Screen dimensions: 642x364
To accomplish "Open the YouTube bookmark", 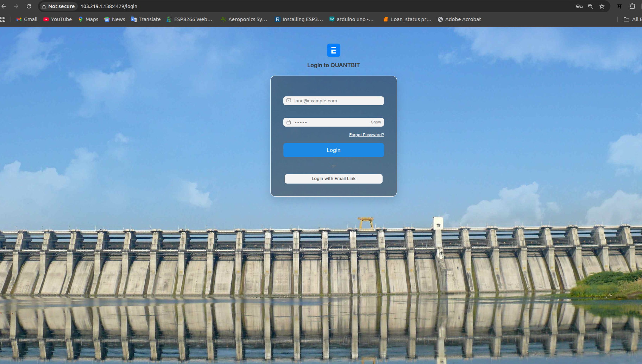I will (57, 19).
